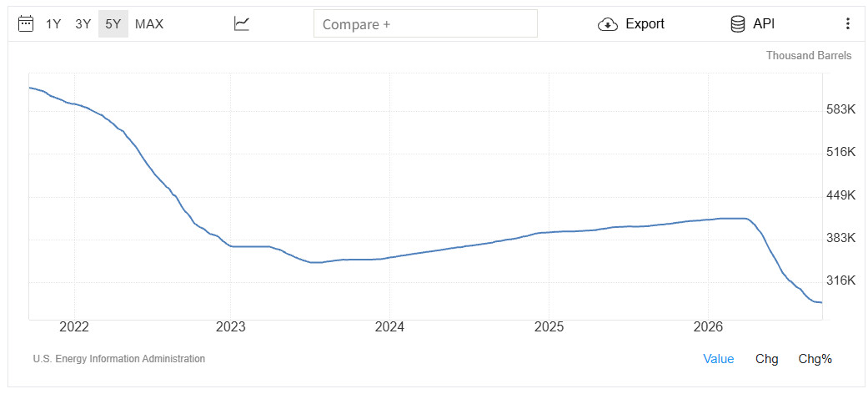Image resolution: width=868 pixels, height=394 pixels.
Task: Switch chart to Value view
Action: [x=719, y=359]
